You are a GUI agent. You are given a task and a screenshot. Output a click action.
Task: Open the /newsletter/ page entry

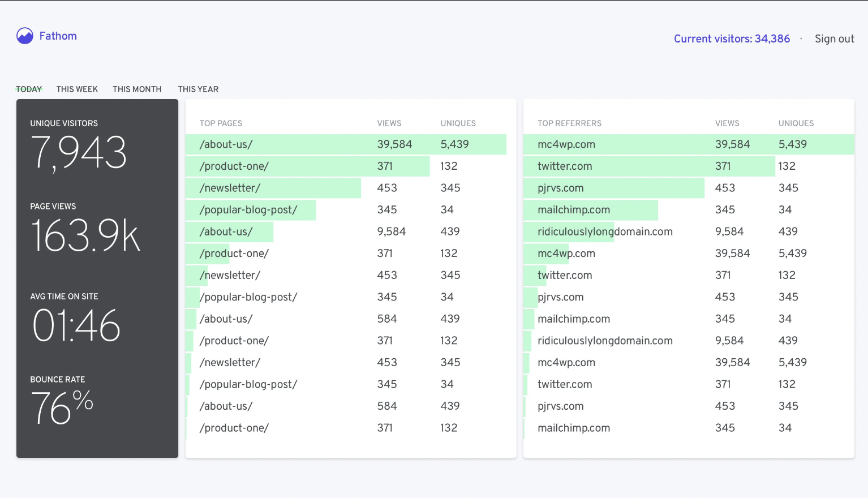tap(229, 187)
